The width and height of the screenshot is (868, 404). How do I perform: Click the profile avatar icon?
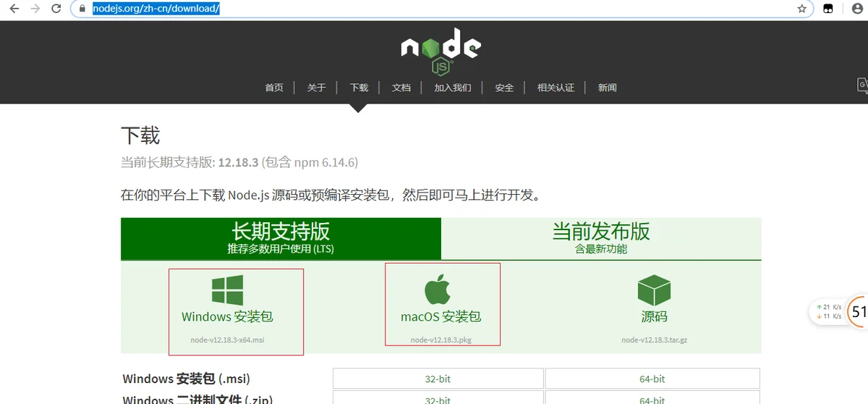click(857, 9)
